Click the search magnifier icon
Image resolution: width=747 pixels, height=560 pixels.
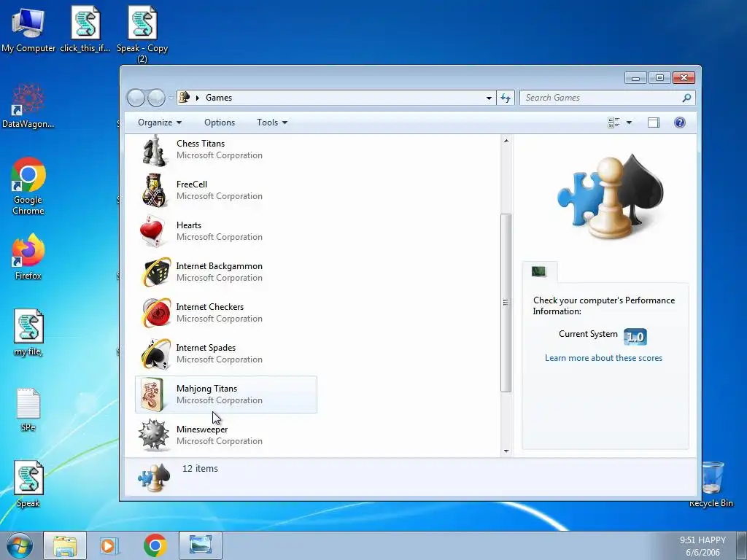click(686, 98)
